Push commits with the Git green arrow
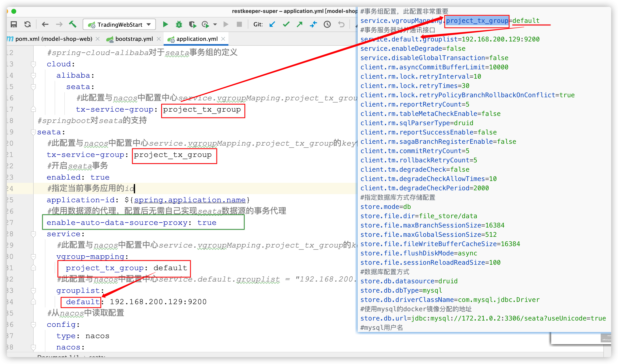This screenshot has width=618, height=364. (299, 24)
